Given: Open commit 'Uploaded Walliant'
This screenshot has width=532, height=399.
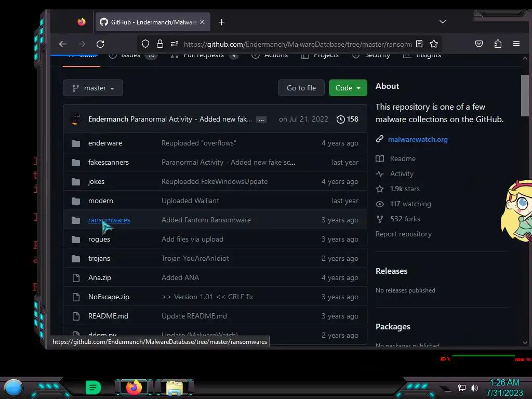Looking at the screenshot, I should pos(190,201).
